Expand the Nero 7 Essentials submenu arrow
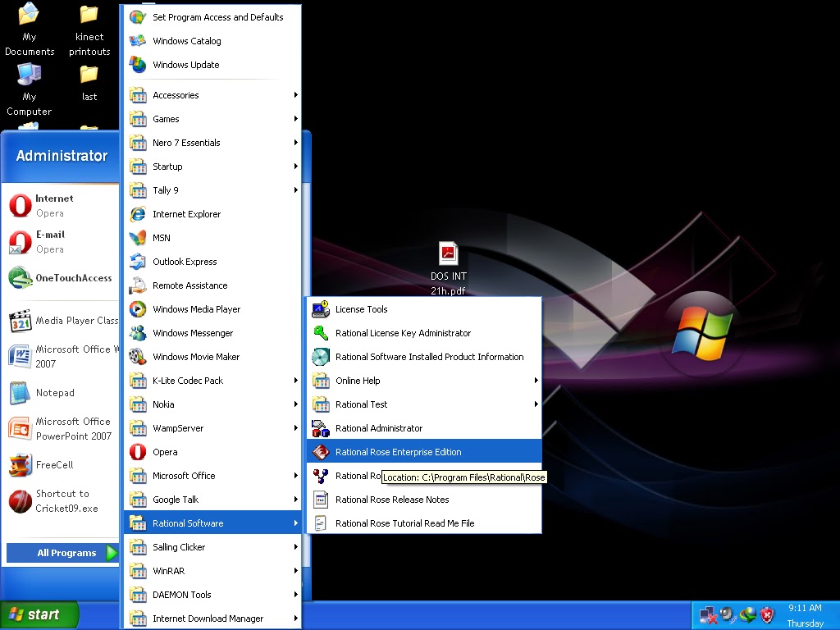The width and height of the screenshot is (840, 630). pos(295,143)
